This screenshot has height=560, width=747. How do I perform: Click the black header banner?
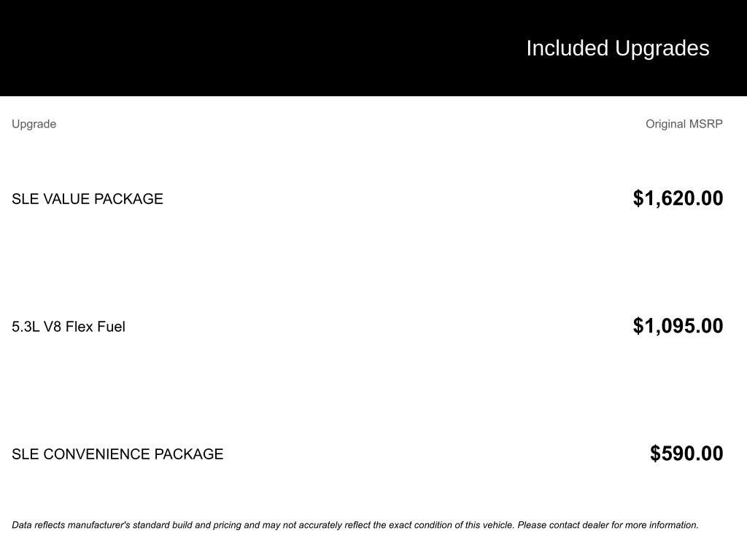click(x=373, y=48)
